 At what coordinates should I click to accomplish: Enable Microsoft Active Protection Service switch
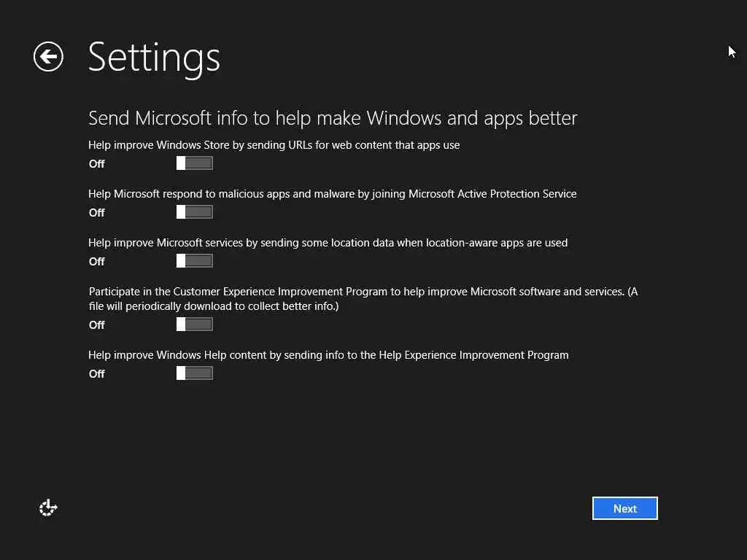(x=194, y=212)
